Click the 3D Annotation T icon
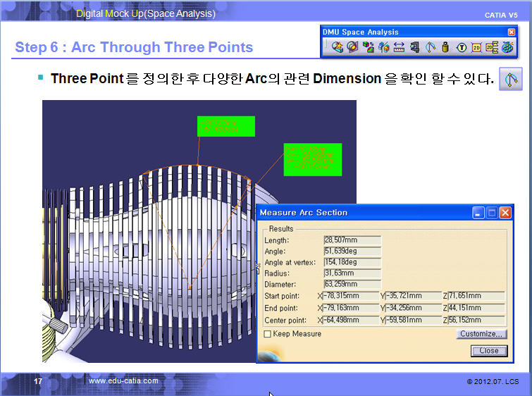 tap(461, 47)
